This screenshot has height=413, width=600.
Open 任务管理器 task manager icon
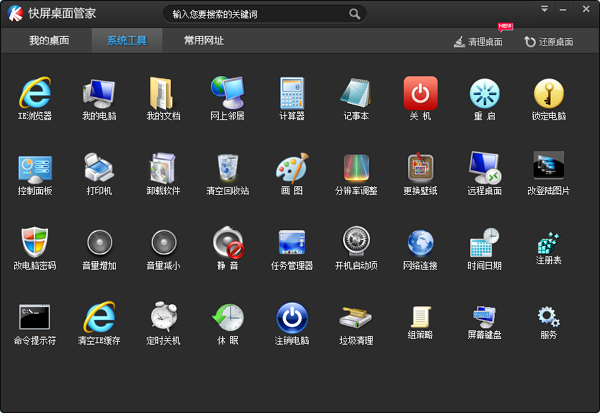[292, 242]
